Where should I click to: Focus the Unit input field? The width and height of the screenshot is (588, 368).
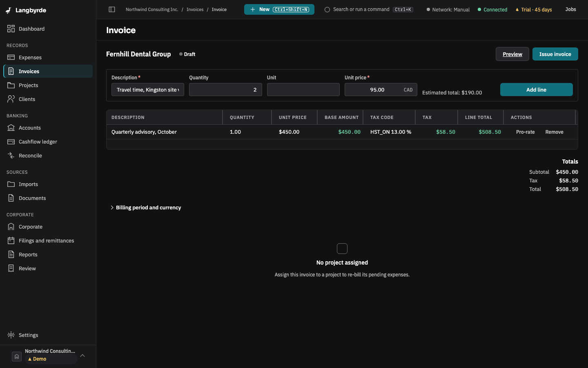tap(303, 90)
